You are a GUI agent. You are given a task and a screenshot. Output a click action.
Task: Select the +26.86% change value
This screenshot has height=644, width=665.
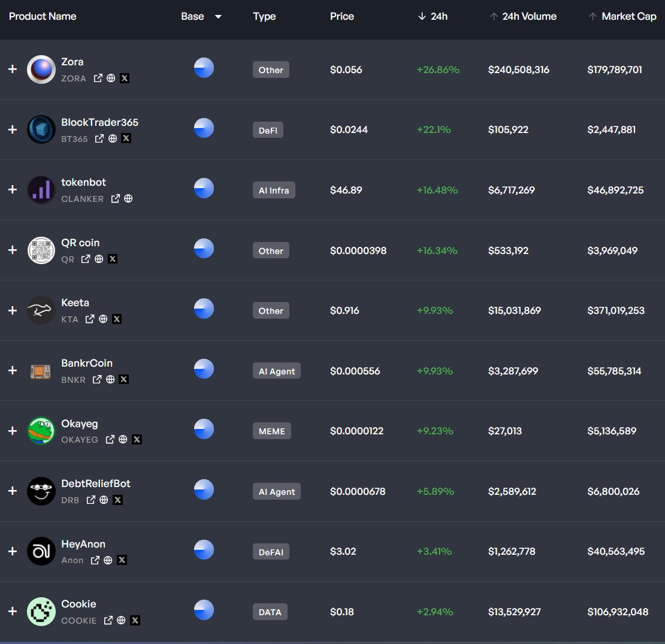point(438,69)
